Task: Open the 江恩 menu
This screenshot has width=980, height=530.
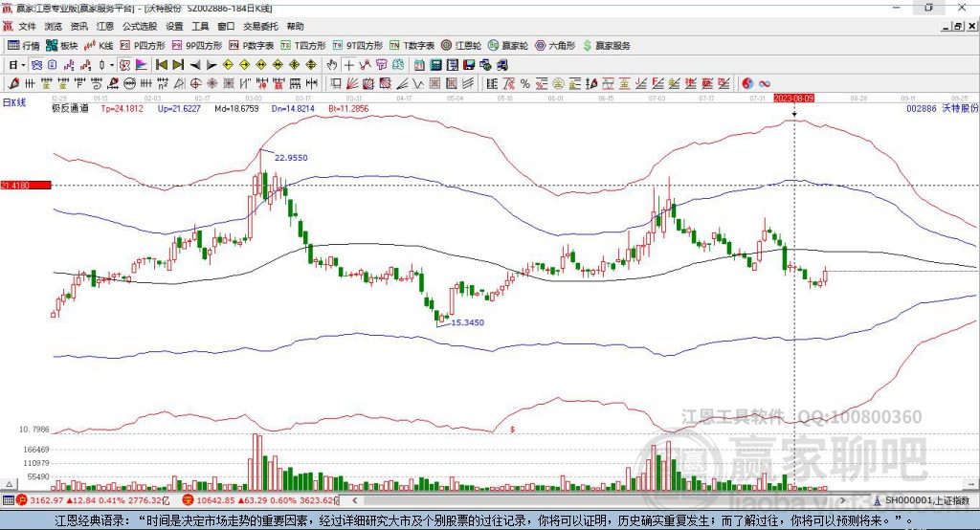Action: point(105,26)
